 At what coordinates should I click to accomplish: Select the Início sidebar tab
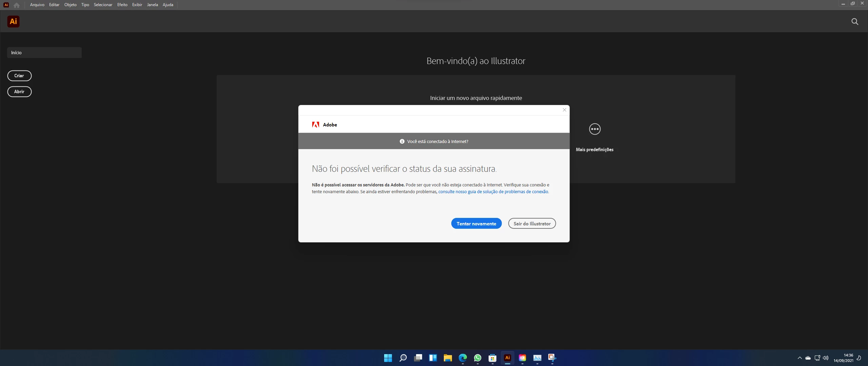click(44, 53)
